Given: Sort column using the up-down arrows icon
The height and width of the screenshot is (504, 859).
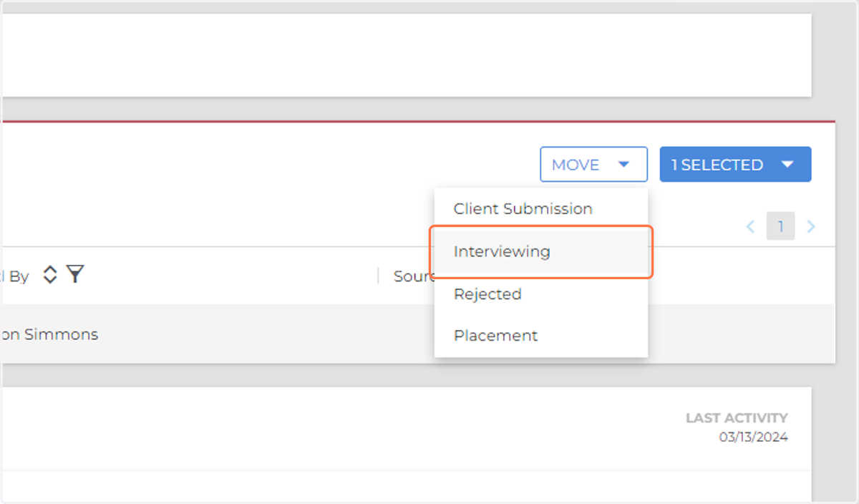Looking at the screenshot, I should [49, 275].
